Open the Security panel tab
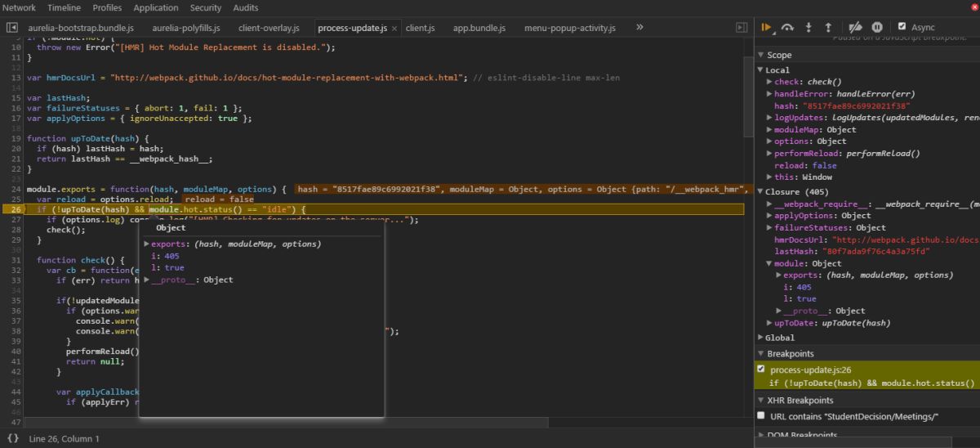980x448 pixels. [206, 7]
